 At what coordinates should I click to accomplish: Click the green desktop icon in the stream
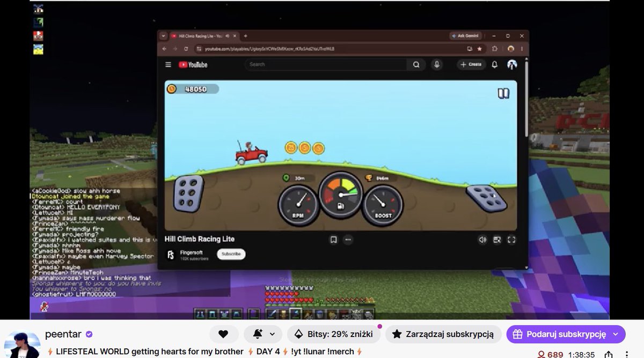(38, 23)
